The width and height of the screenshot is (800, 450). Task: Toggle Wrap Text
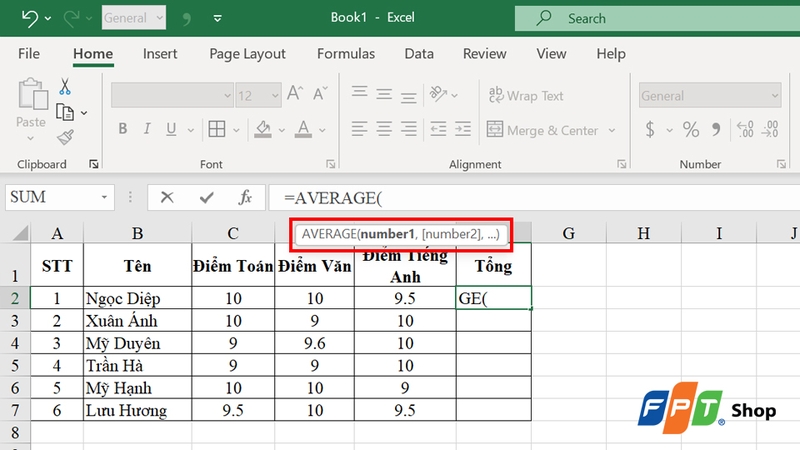coord(526,95)
